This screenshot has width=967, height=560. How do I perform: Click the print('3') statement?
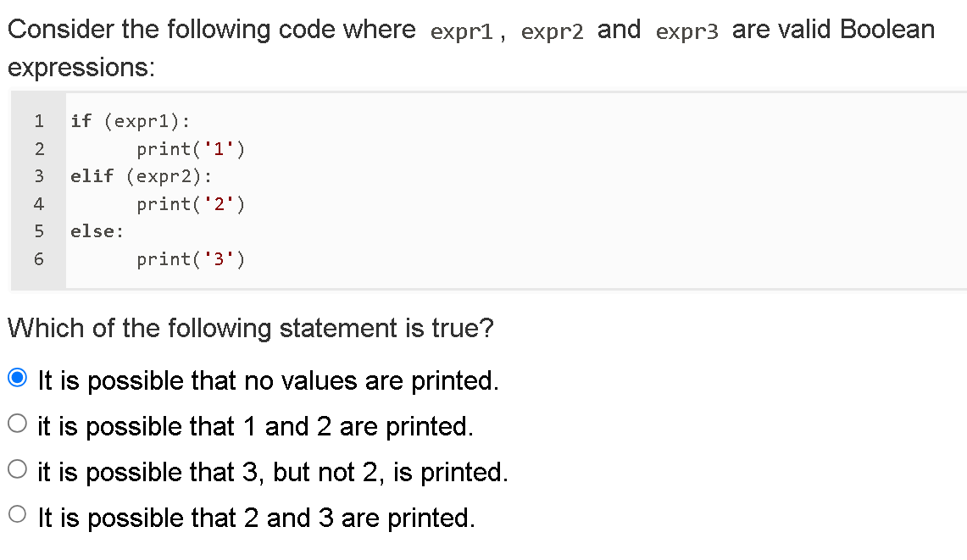pyautogui.click(x=191, y=259)
